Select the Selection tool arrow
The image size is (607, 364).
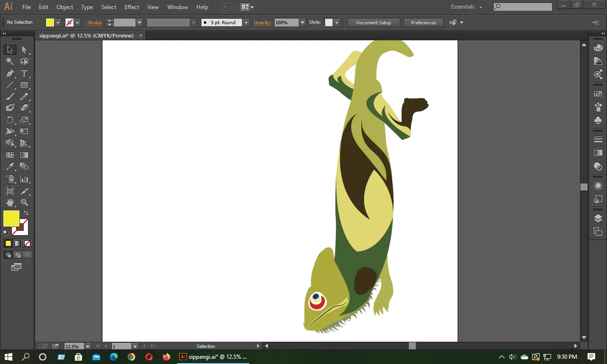pos(10,50)
